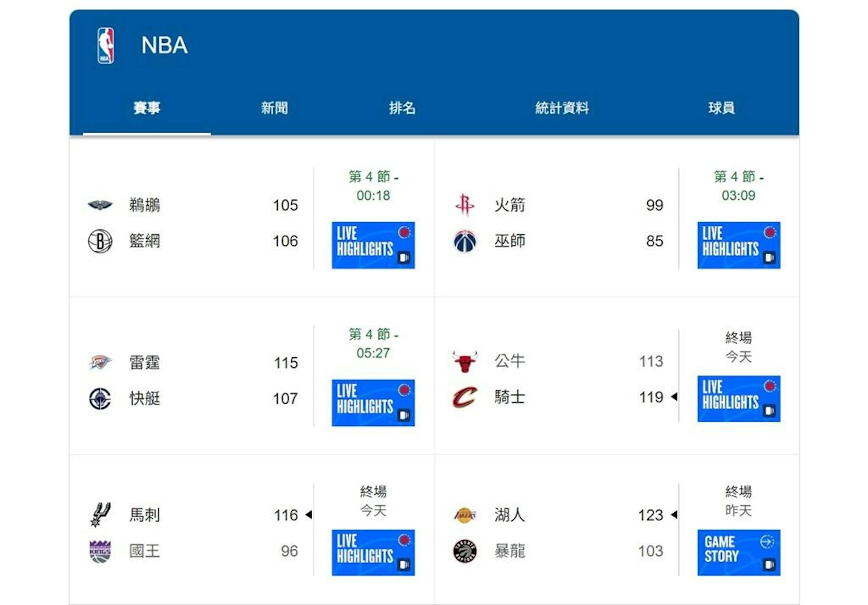
Task: Switch to the 新聞 tab
Action: tap(274, 108)
